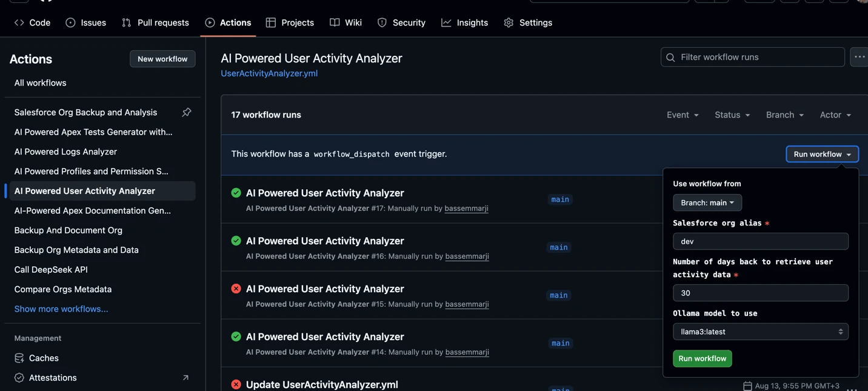Go to the Insights tab
The height and width of the screenshot is (391, 868).
[464, 22]
